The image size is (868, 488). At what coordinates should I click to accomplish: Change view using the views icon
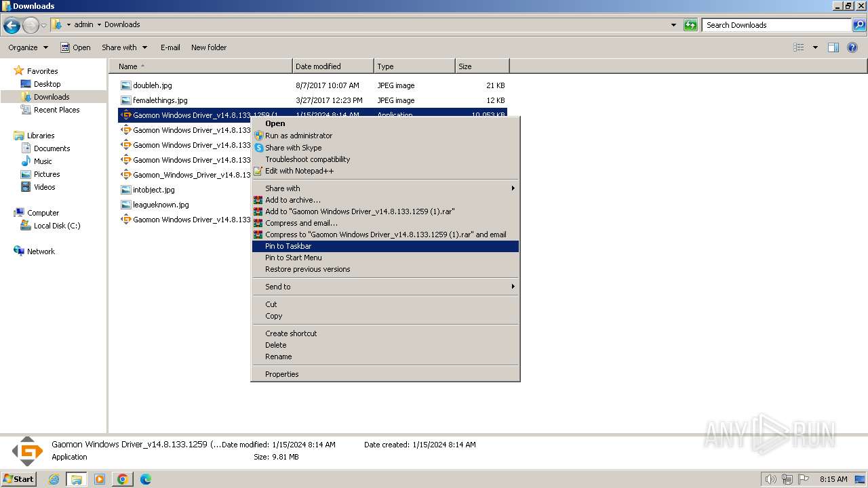tap(799, 47)
